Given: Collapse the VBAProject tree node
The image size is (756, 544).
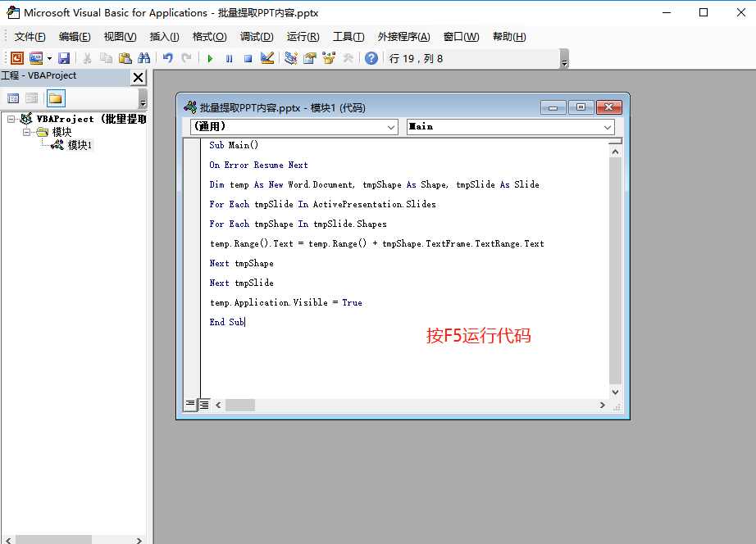Looking at the screenshot, I should pos(11,119).
